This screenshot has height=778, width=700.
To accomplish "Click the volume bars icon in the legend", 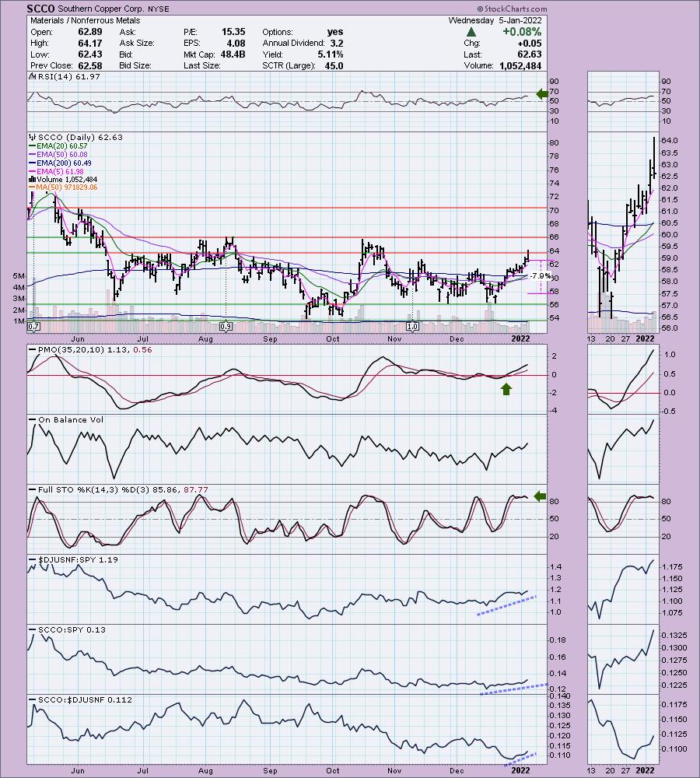I will pyautogui.click(x=33, y=179).
